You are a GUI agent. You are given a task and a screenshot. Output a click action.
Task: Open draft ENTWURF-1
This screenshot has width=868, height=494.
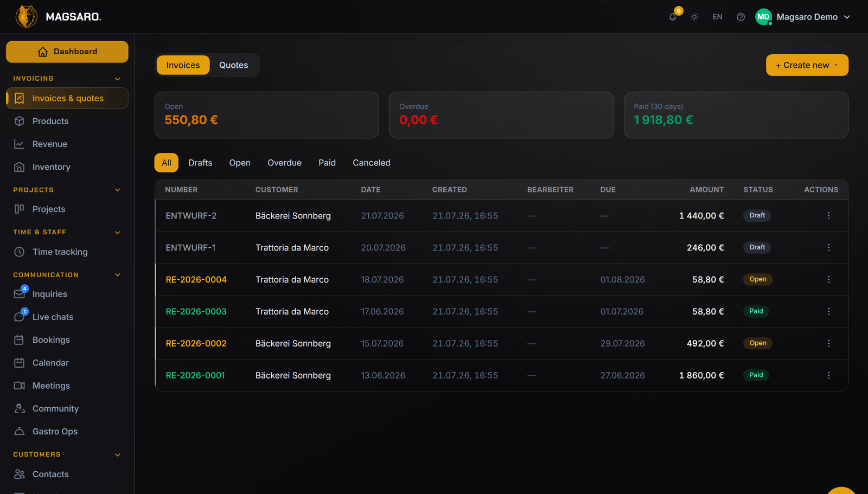190,247
